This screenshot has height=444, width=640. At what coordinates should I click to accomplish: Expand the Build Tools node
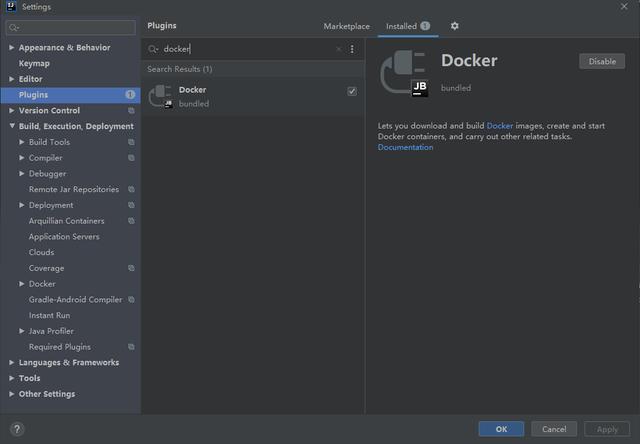pos(22,142)
